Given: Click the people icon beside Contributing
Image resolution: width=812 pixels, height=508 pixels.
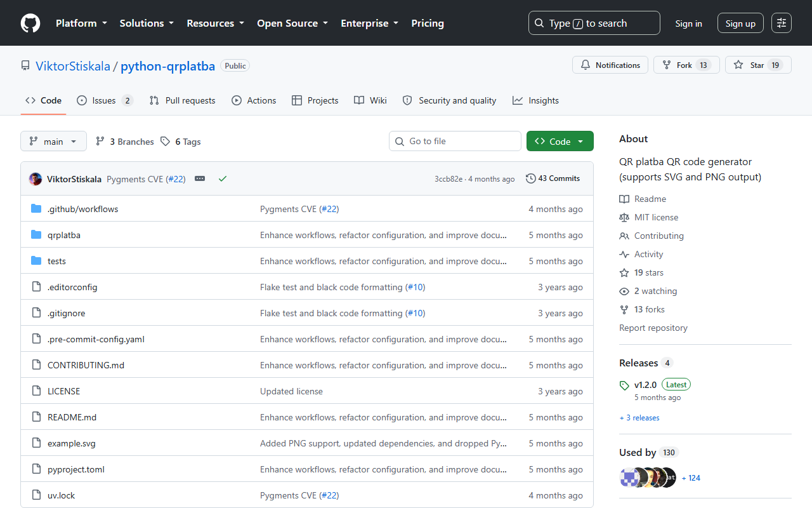Looking at the screenshot, I should pos(624,236).
